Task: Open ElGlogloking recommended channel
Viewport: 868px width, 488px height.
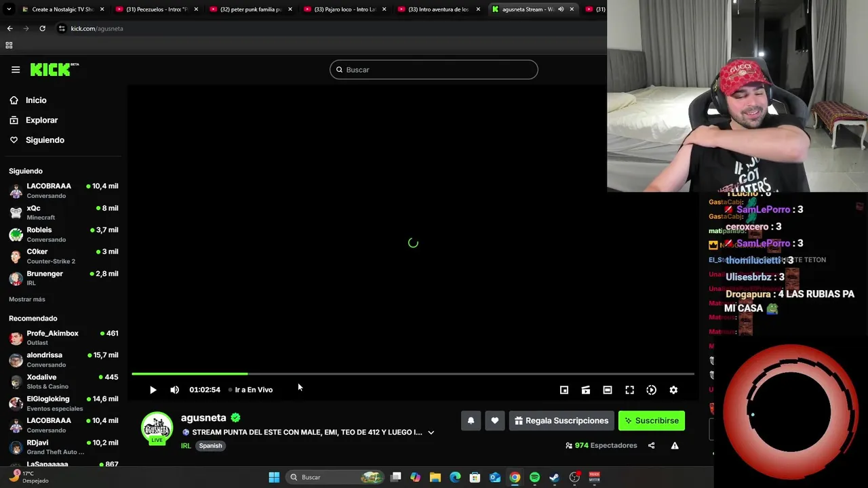Action: tap(64, 403)
